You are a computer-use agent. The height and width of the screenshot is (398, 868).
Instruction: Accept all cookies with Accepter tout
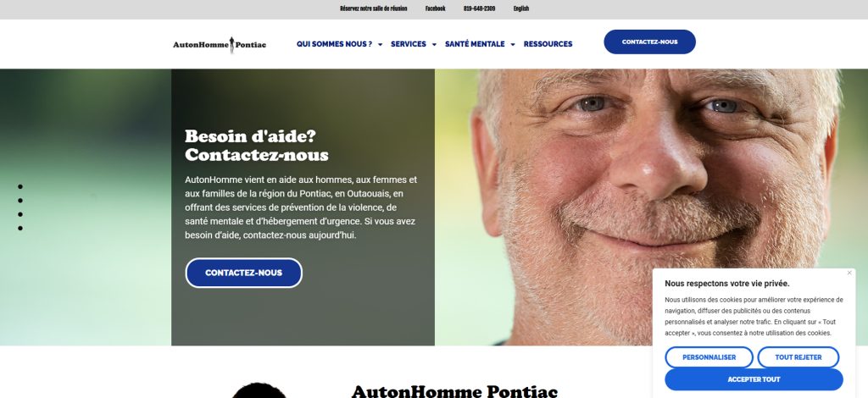click(754, 379)
